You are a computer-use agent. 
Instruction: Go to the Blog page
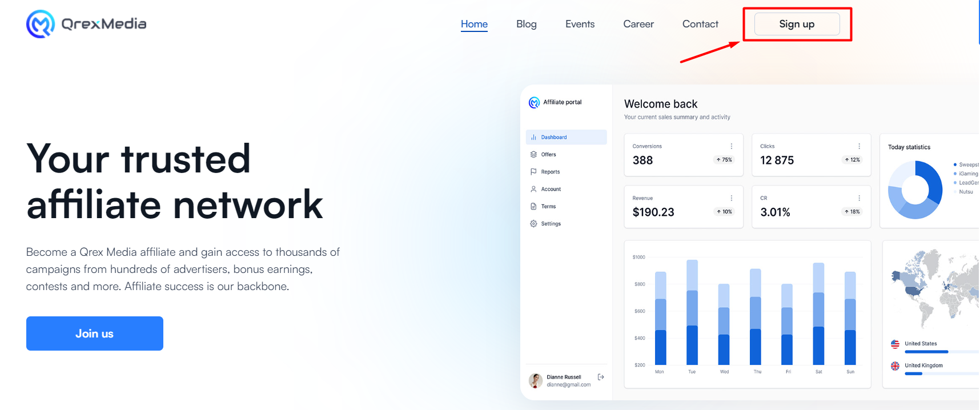pos(526,24)
